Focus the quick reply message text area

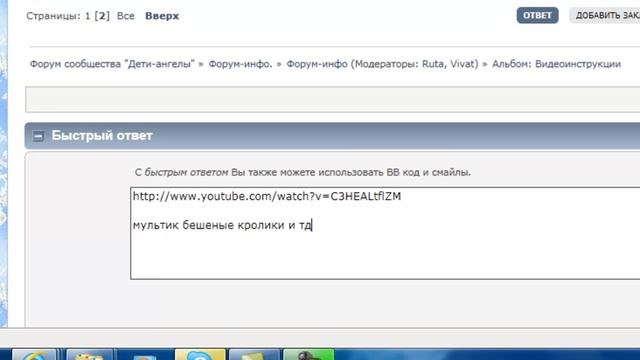click(385, 233)
